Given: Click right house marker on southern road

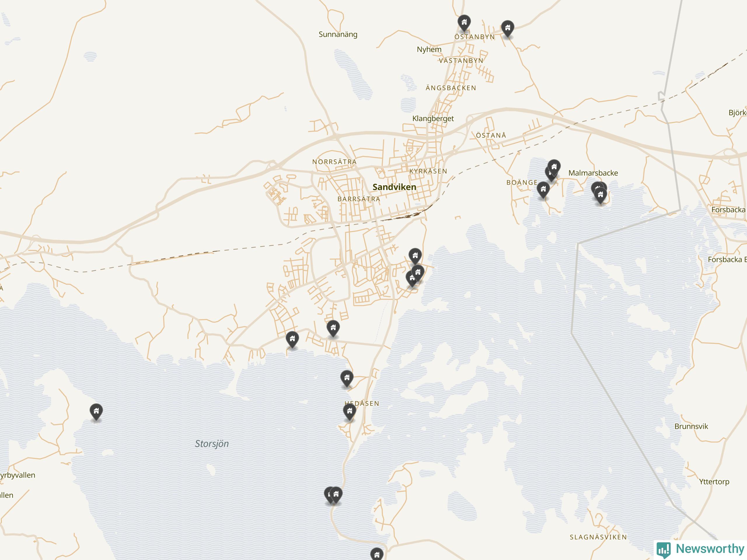Looking at the screenshot, I should click(336, 494).
